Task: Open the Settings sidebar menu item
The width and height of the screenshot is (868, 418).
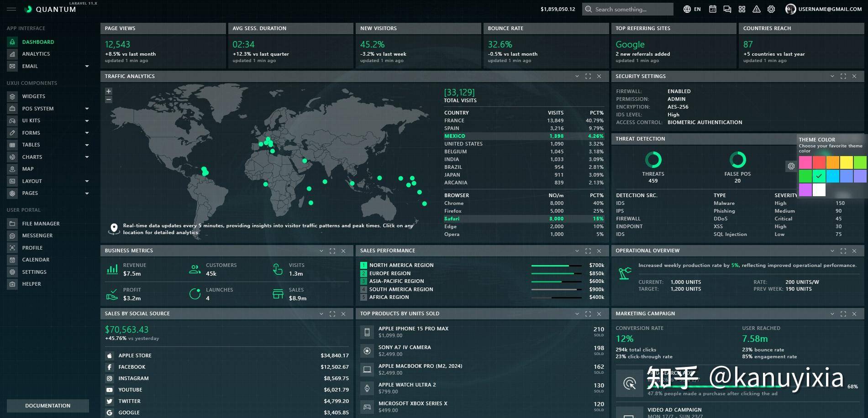Action: coord(48,272)
